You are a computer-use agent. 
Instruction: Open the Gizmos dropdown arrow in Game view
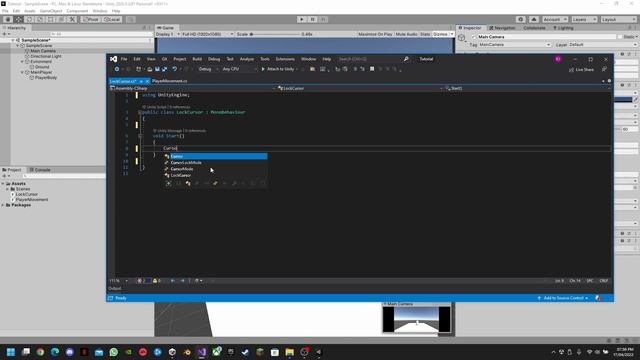451,34
